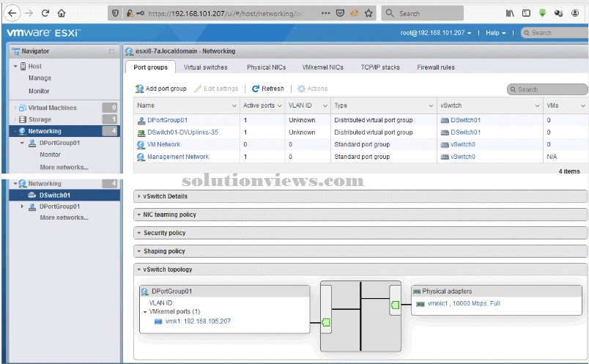The image size is (589, 364).
Task: Toggle the browser sidebar icon
Action: point(526,13)
